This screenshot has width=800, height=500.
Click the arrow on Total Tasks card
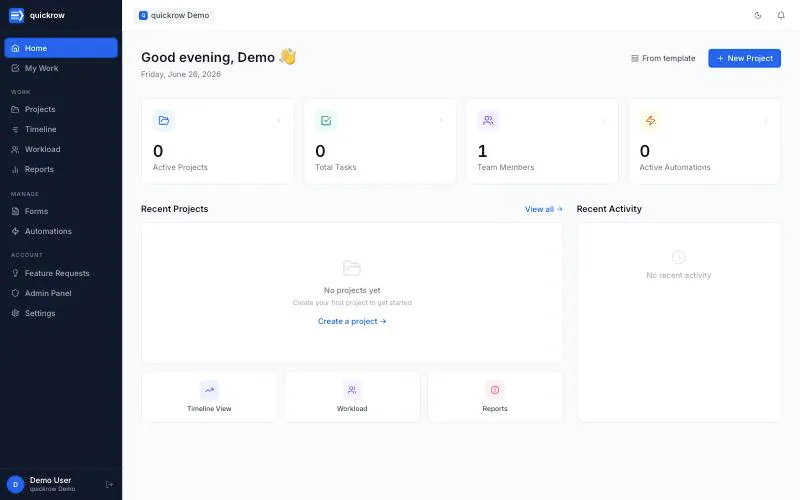(x=441, y=120)
